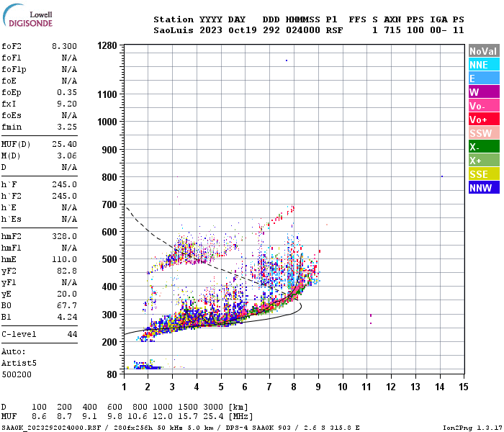Select the X- dark green legend swatch

(x=484, y=147)
